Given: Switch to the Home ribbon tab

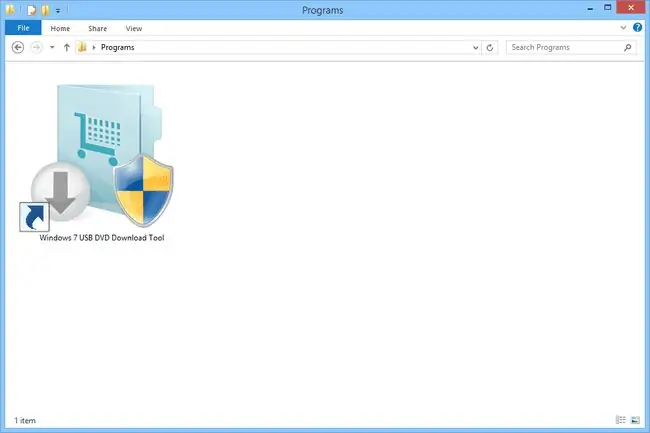Looking at the screenshot, I should tap(60, 29).
